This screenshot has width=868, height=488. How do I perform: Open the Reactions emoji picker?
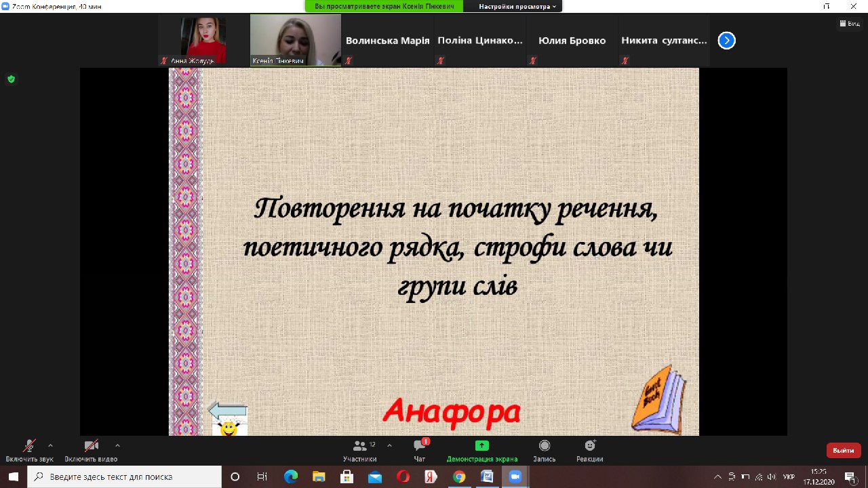point(590,446)
